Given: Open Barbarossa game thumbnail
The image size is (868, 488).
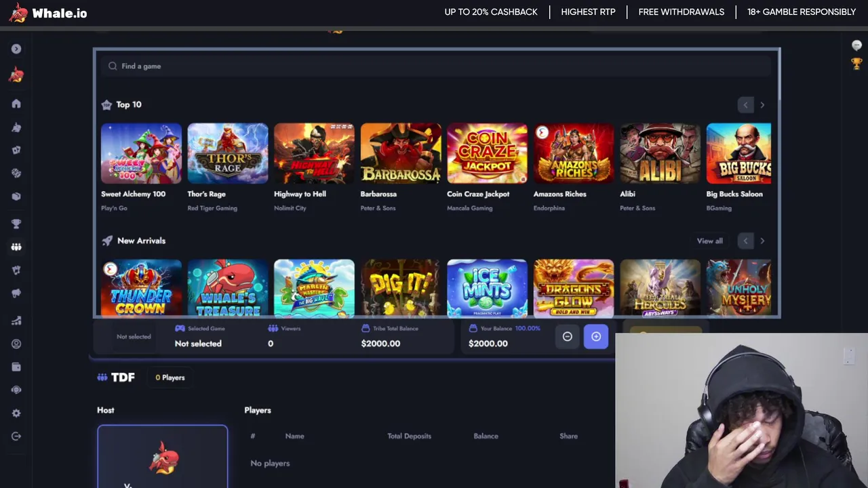Looking at the screenshot, I should click(x=401, y=153).
